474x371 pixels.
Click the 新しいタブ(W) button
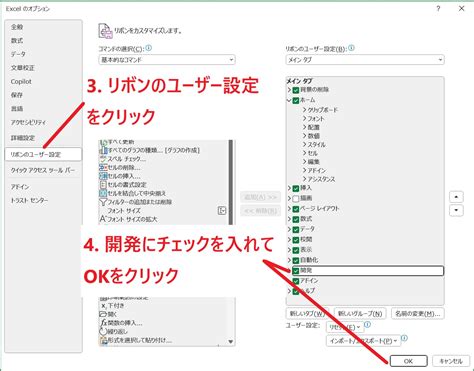(307, 314)
